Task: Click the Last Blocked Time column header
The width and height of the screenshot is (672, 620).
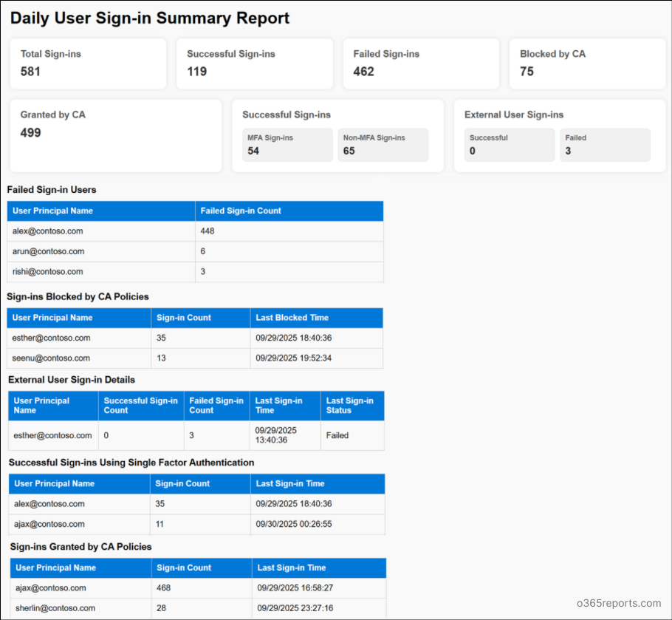Action: [316, 318]
